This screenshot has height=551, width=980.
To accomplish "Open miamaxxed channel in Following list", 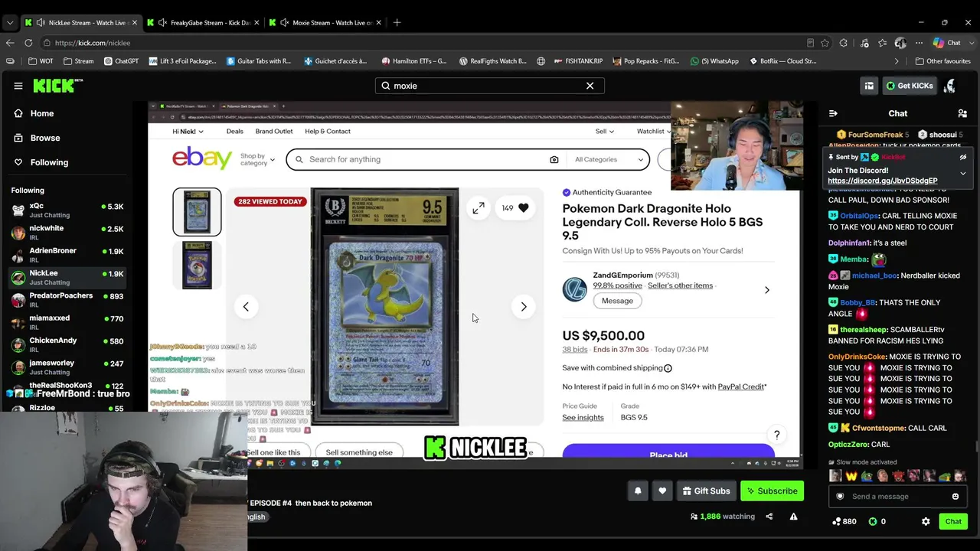I will [x=67, y=322].
